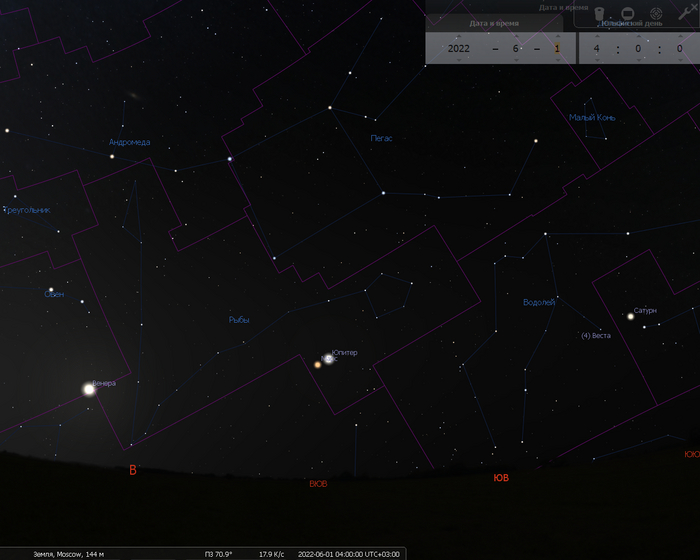
Task: Decrease the day with the arrow below highlighted 1
Action: click(557, 60)
